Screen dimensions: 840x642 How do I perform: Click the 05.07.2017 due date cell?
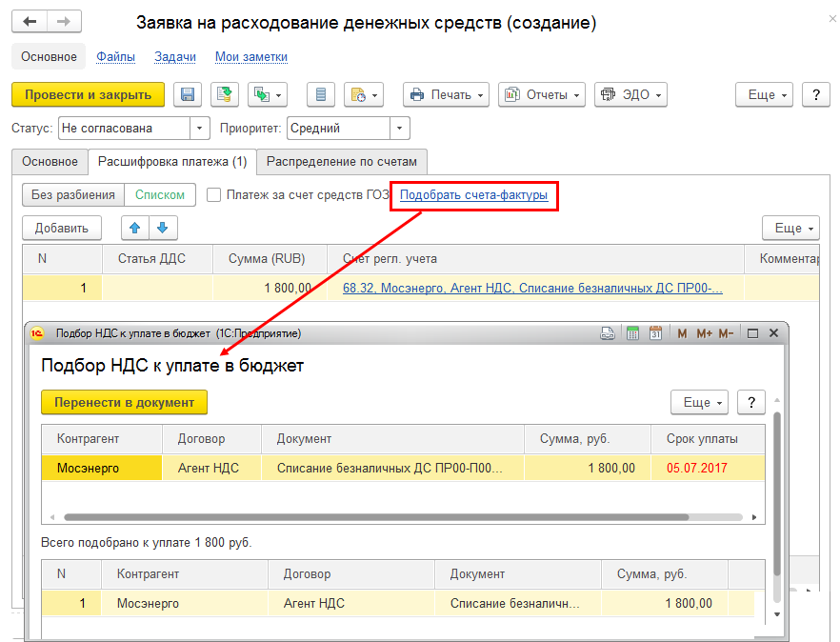707,468
